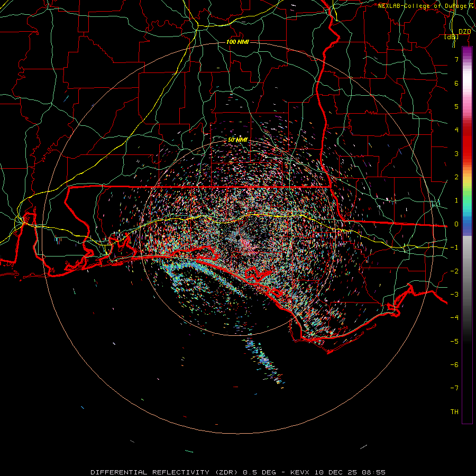The image size is (476, 476).
Task: Click the -1 value on color scale
Action: tap(454, 248)
